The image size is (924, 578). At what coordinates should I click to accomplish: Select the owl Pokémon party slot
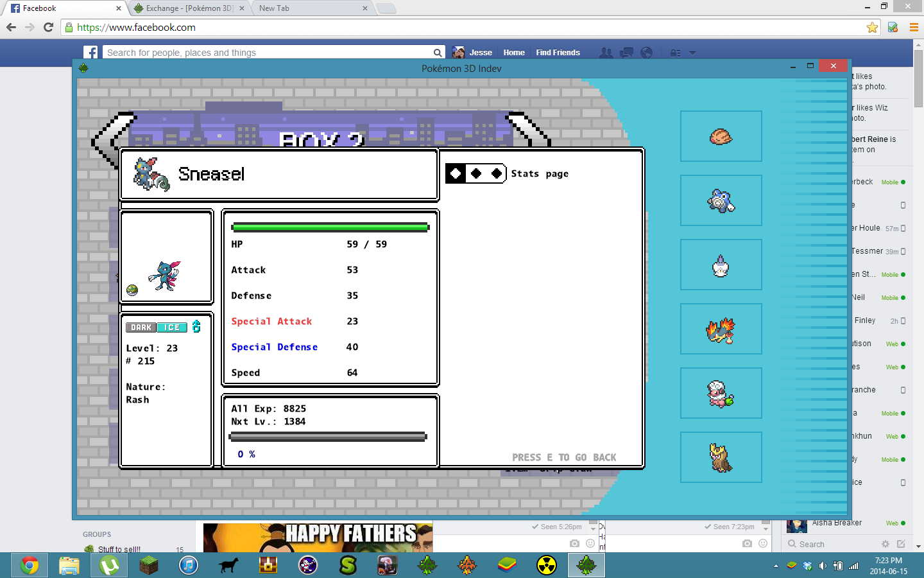pos(721,457)
